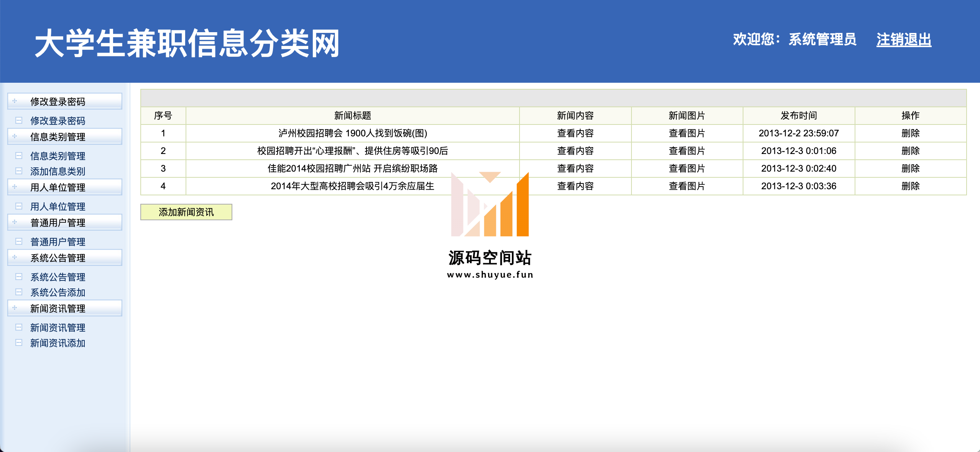Click the 新闻标题 column header
The height and width of the screenshot is (452, 980).
tap(353, 116)
